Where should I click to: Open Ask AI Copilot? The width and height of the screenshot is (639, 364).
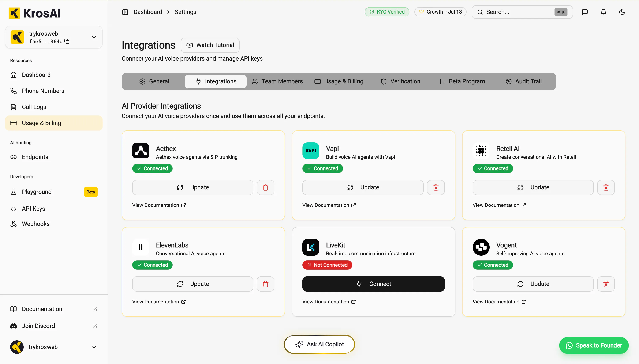pyautogui.click(x=319, y=345)
